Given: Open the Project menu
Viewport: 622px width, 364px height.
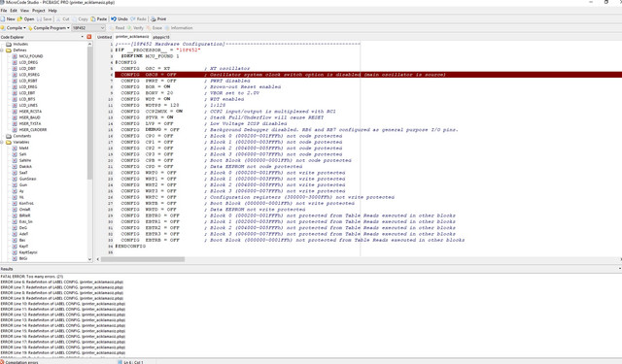Looking at the screenshot, I should [x=39, y=11].
